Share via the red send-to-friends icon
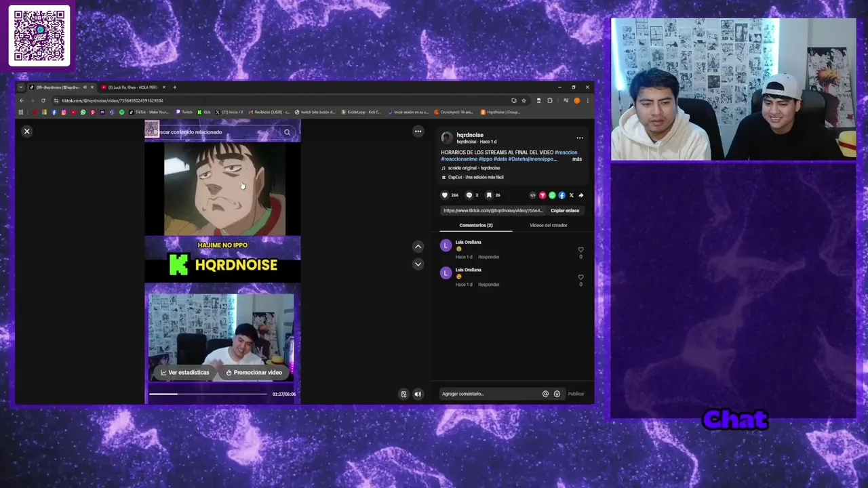 click(542, 195)
